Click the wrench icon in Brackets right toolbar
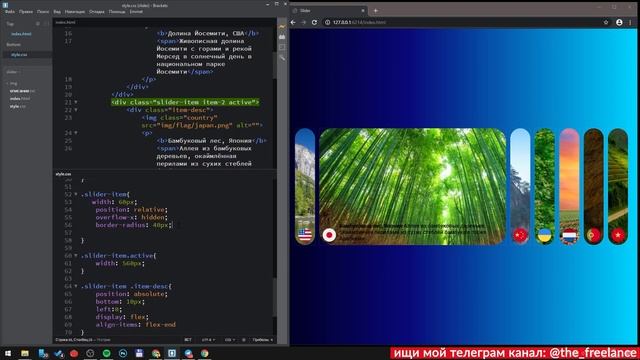 (282, 58)
